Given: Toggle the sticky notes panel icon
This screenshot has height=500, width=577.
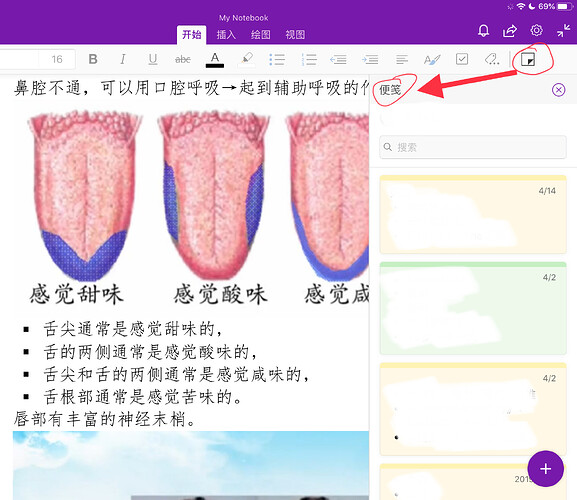Looking at the screenshot, I should click(528, 59).
